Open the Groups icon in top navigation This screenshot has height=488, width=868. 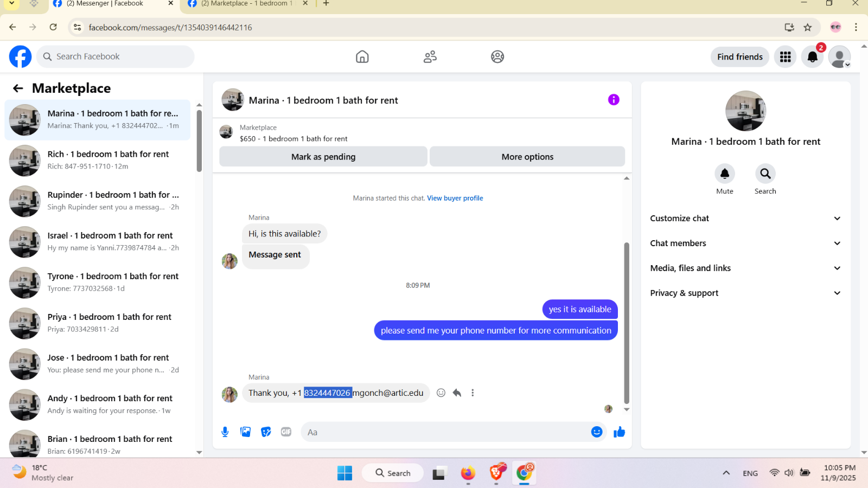point(497,56)
